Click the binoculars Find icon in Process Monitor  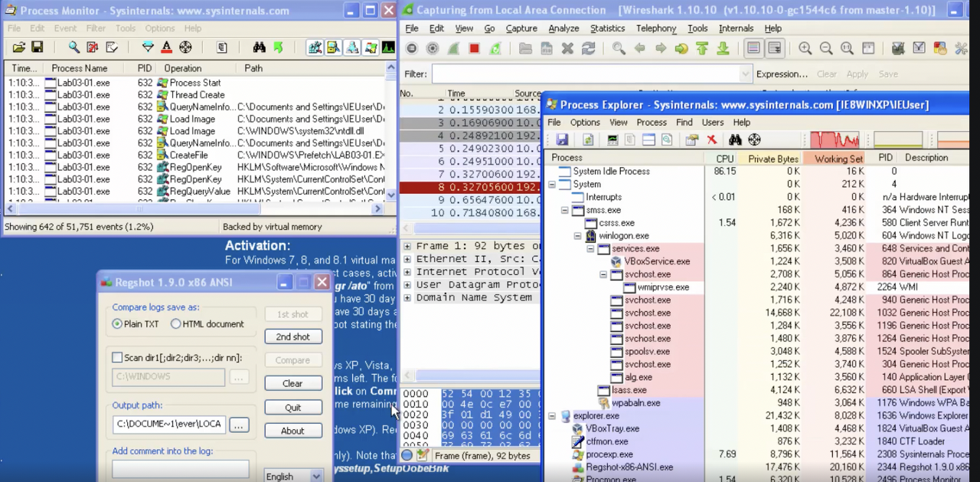coord(260,48)
